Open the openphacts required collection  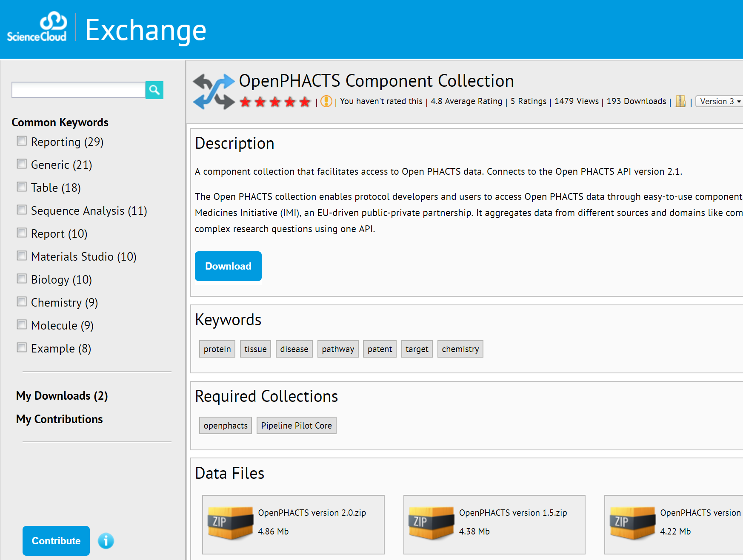pos(226,426)
